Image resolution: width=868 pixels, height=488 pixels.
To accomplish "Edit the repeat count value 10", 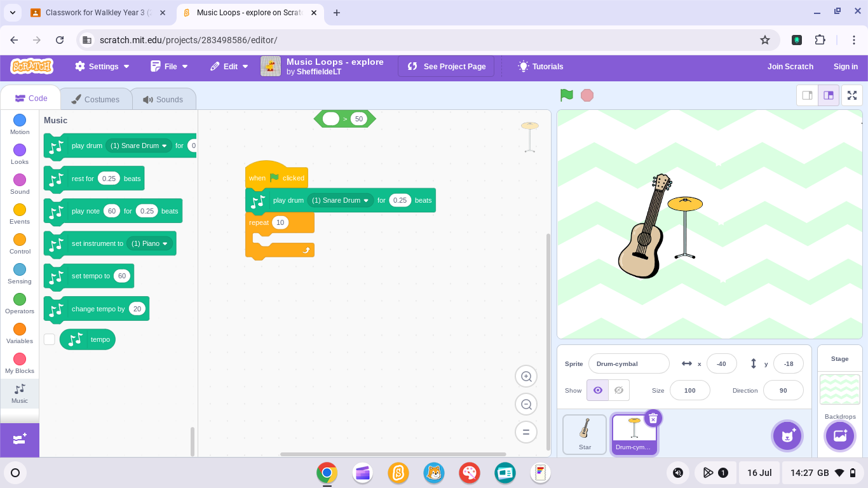I will 280,222.
